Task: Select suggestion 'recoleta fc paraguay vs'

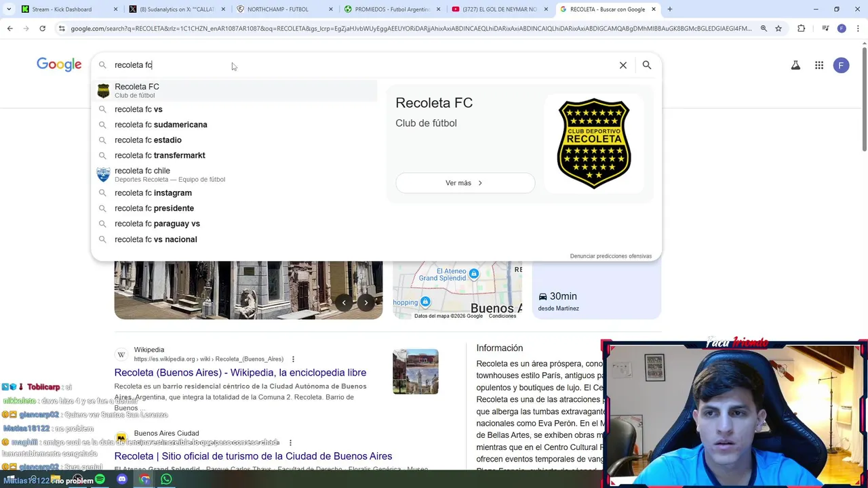Action: pyautogui.click(x=235, y=224)
